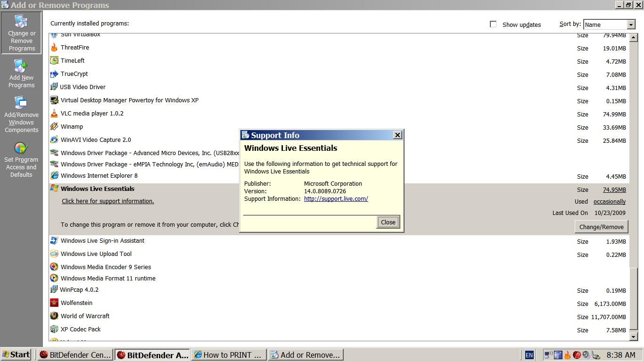
Task: Select the TimeLeft clock icon
Action: tap(54, 61)
